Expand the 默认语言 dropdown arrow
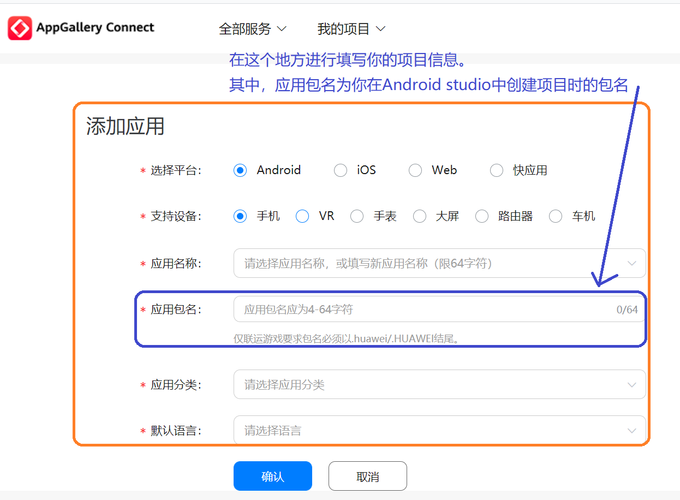 point(632,431)
